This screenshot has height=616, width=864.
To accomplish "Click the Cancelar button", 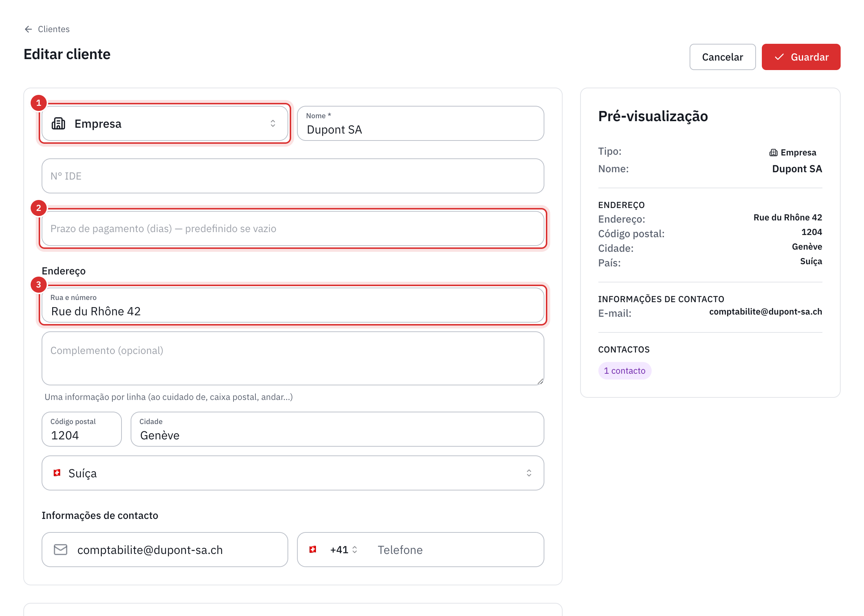I will [x=722, y=57].
